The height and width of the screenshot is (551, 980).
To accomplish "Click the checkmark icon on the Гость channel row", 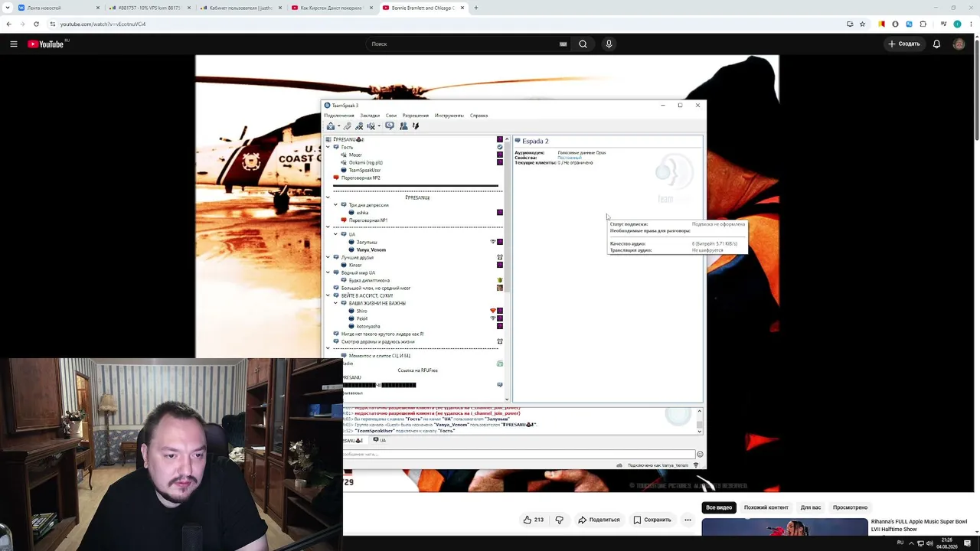I will (500, 147).
